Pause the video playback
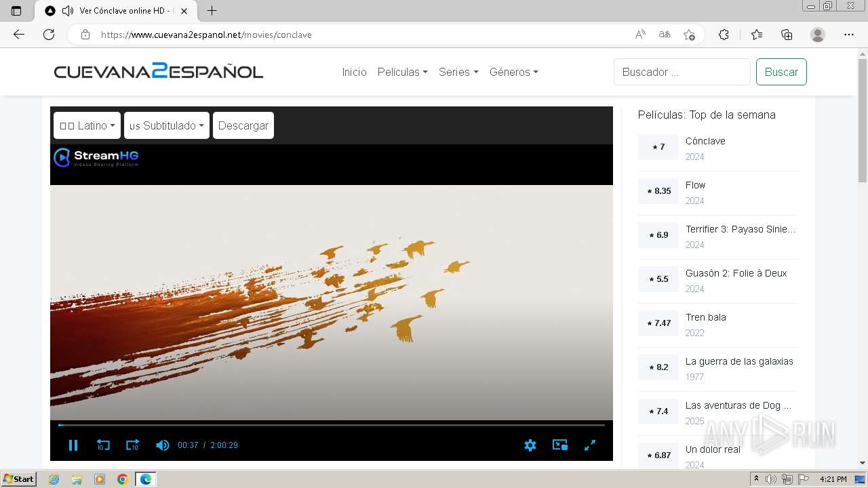 pos(73,445)
